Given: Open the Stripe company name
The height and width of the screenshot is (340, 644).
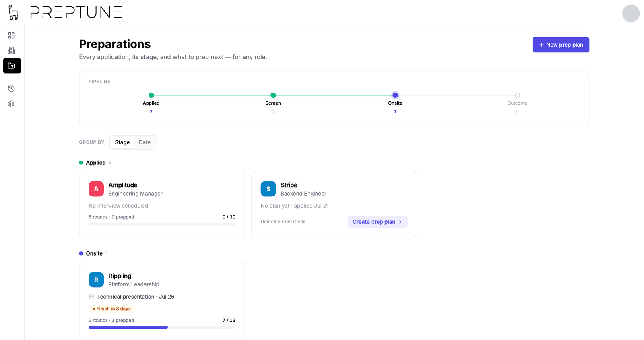Looking at the screenshot, I should pos(289,185).
